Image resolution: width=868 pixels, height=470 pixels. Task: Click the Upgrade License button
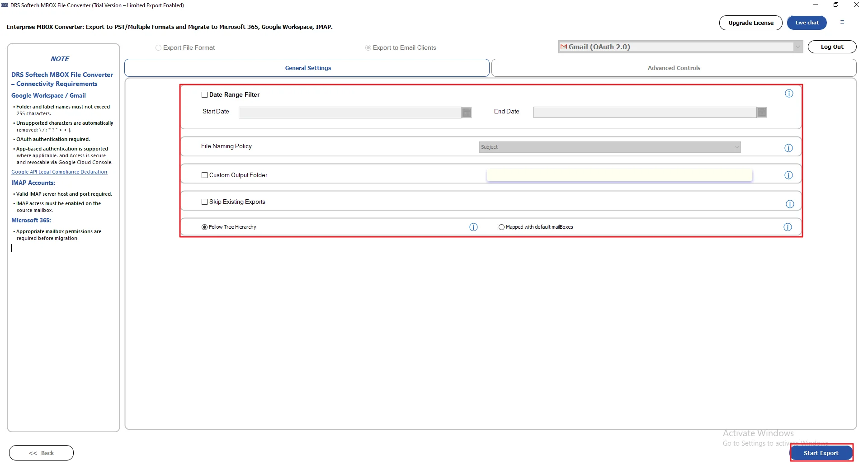[x=751, y=23]
